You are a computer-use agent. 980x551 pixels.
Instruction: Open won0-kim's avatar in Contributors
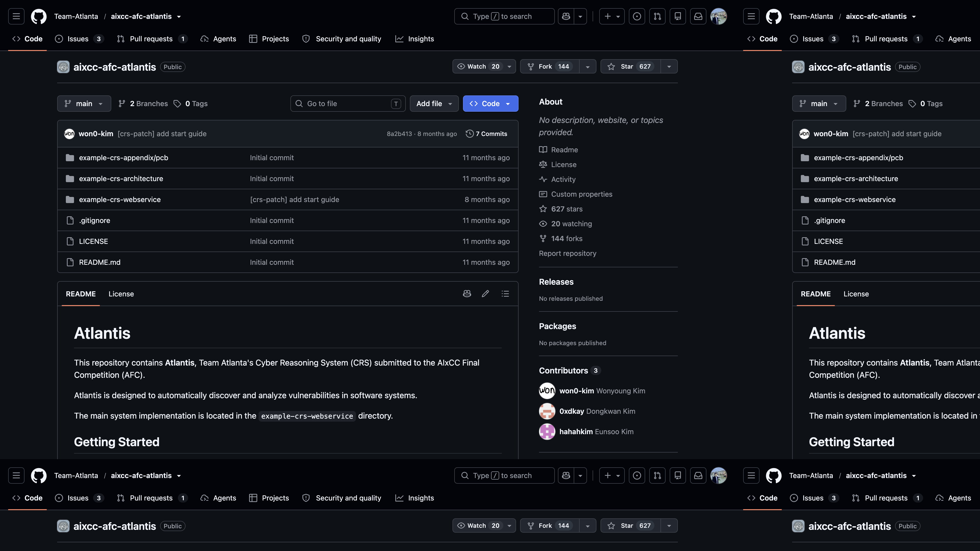(547, 391)
